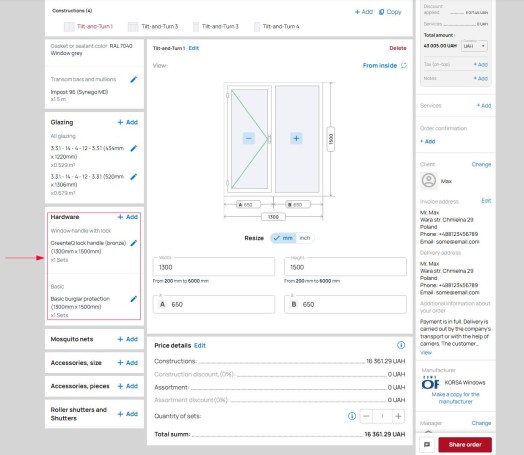
Task: Click the quantity of sets value field
Action: point(382,416)
